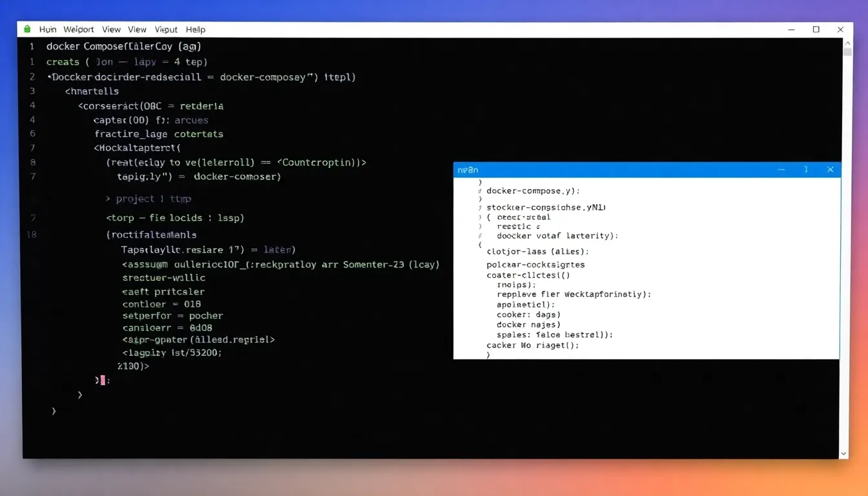Click the restore icon on the ne8n window
868x496 pixels.
805,169
